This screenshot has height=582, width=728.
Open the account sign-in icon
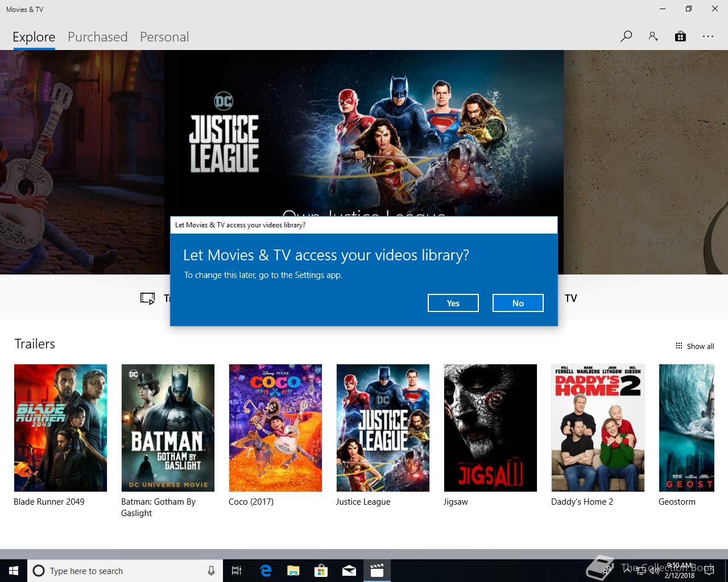[653, 36]
